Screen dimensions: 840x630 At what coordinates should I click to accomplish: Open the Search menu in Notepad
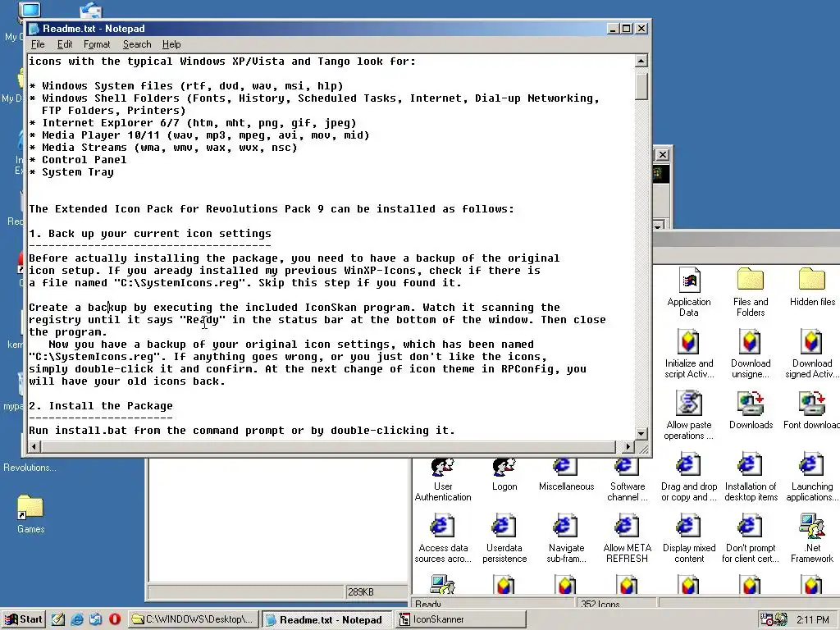point(137,44)
